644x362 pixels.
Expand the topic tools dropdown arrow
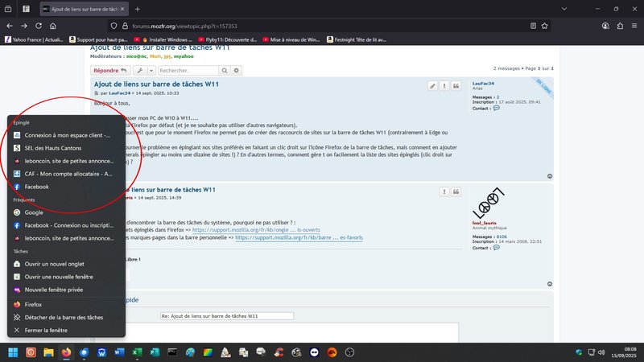click(x=151, y=71)
